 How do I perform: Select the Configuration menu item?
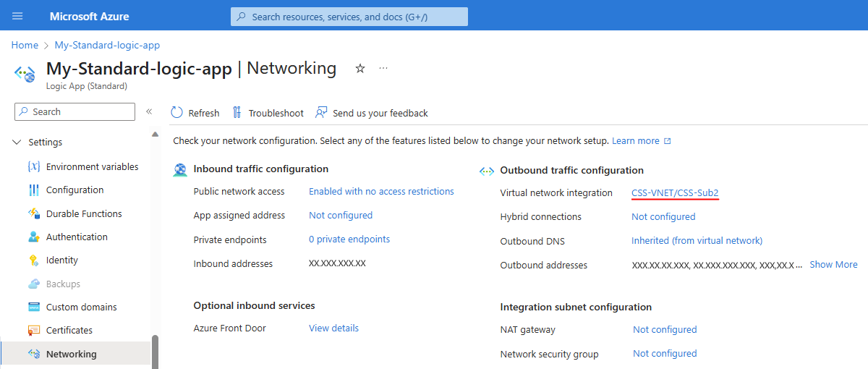[x=75, y=190]
